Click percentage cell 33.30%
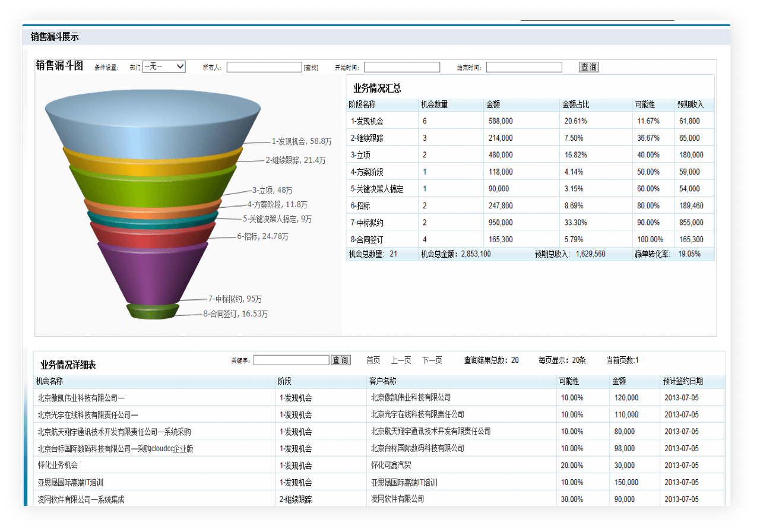 click(x=575, y=223)
